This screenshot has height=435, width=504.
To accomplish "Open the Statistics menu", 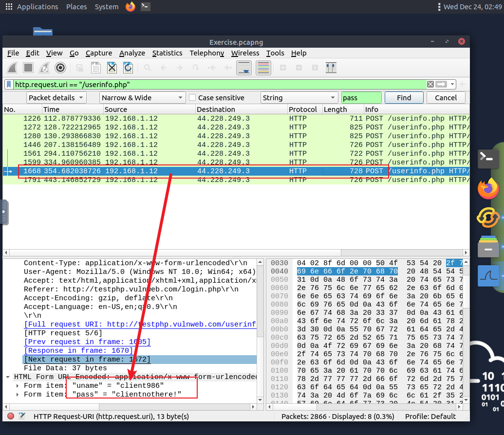I will click(x=167, y=53).
